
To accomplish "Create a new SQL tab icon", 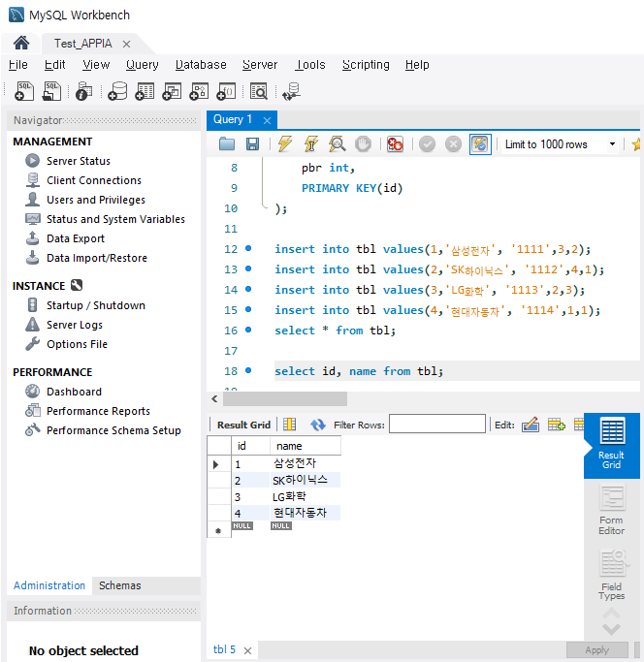I will coord(24,91).
